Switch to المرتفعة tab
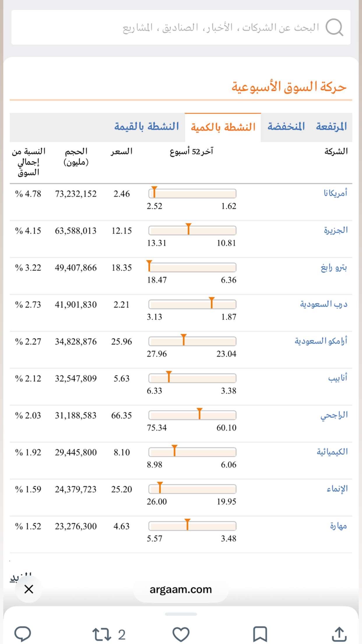Image resolution: width=362 pixels, height=644 pixels. click(332, 127)
